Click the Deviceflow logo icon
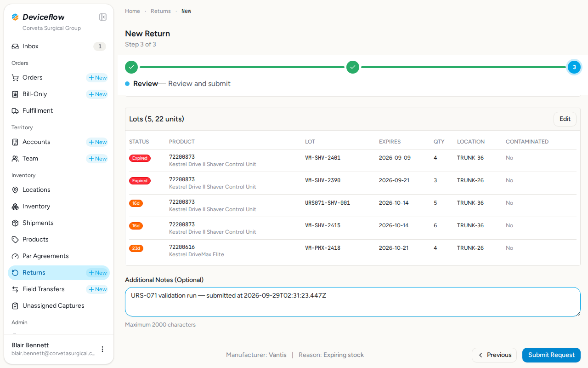The height and width of the screenshot is (368, 588). pyautogui.click(x=15, y=17)
